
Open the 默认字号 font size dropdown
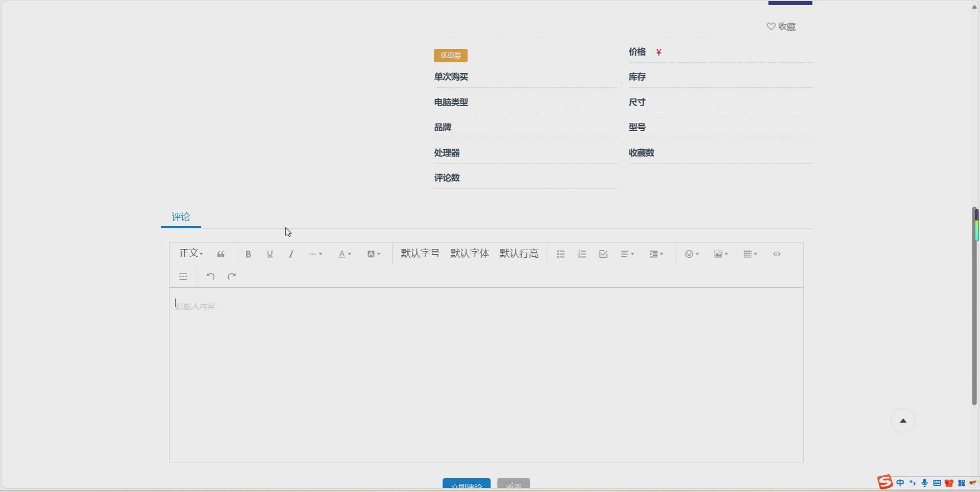coord(420,254)
